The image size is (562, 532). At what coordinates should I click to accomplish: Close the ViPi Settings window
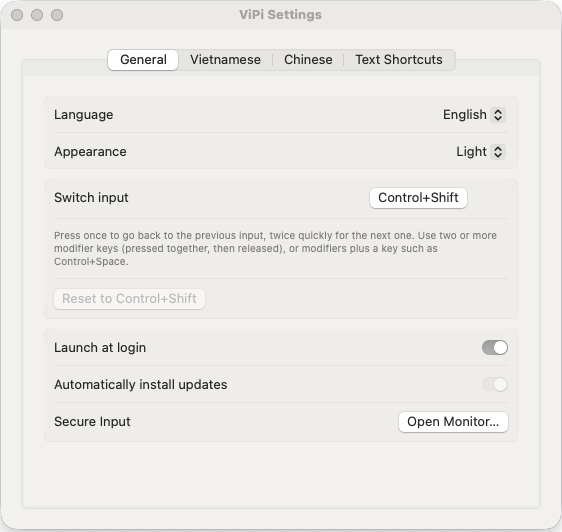click(x=17, y=15)
